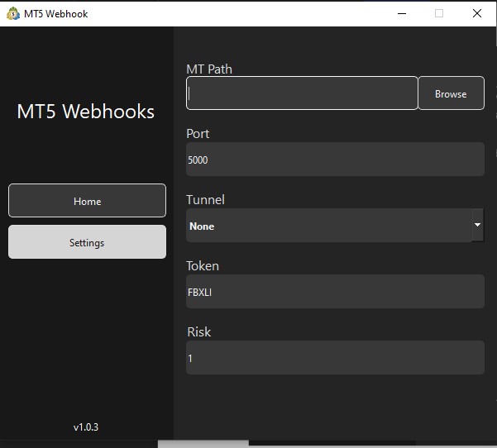The height and width of the screenshot is (448, 497).
Task: Click the Tunnel label
Action: pos(205,200)
